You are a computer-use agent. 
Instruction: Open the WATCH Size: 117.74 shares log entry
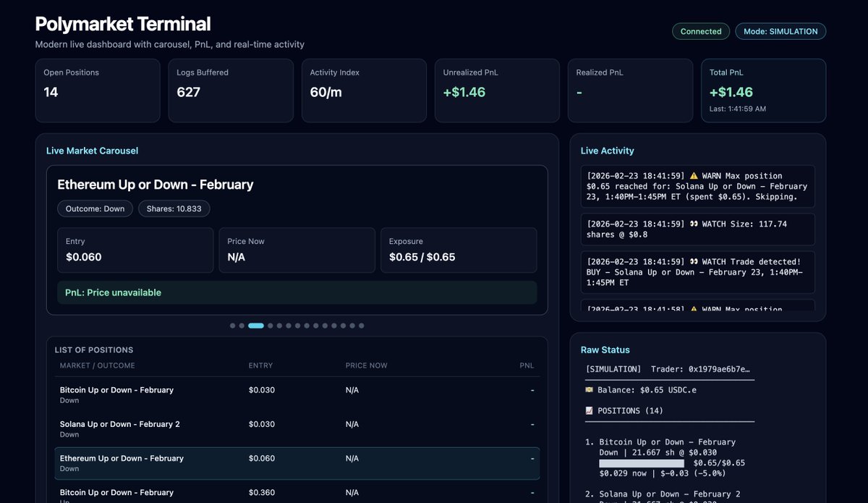698,229
